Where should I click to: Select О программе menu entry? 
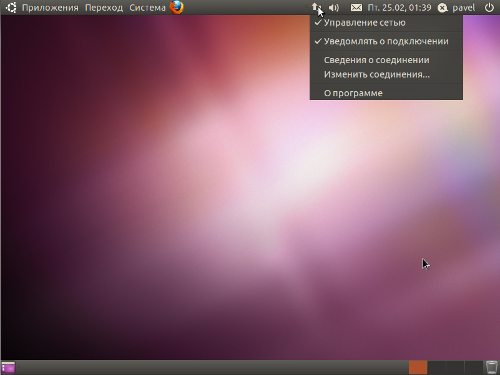click(x=386, y=93)
